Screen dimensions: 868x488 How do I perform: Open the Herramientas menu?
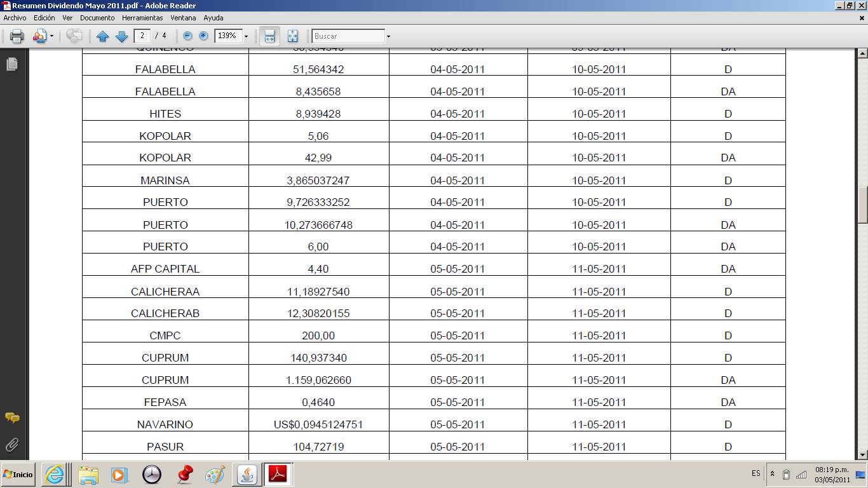point(142,18)
